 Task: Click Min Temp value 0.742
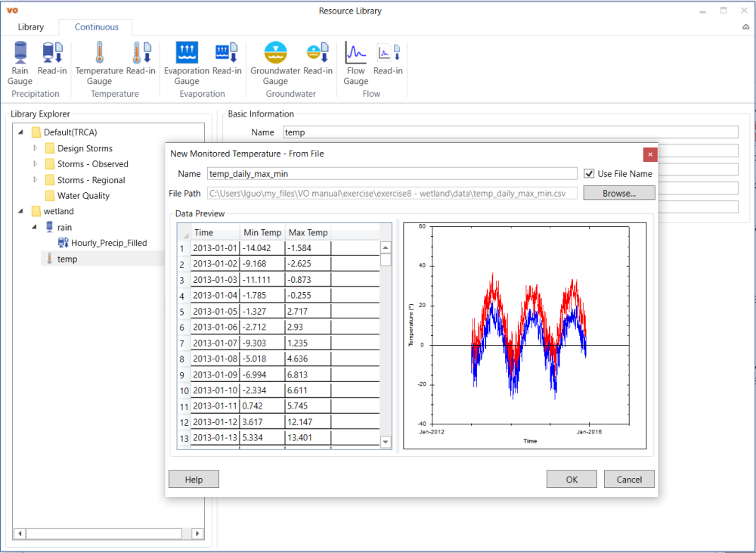pos(262,405)
